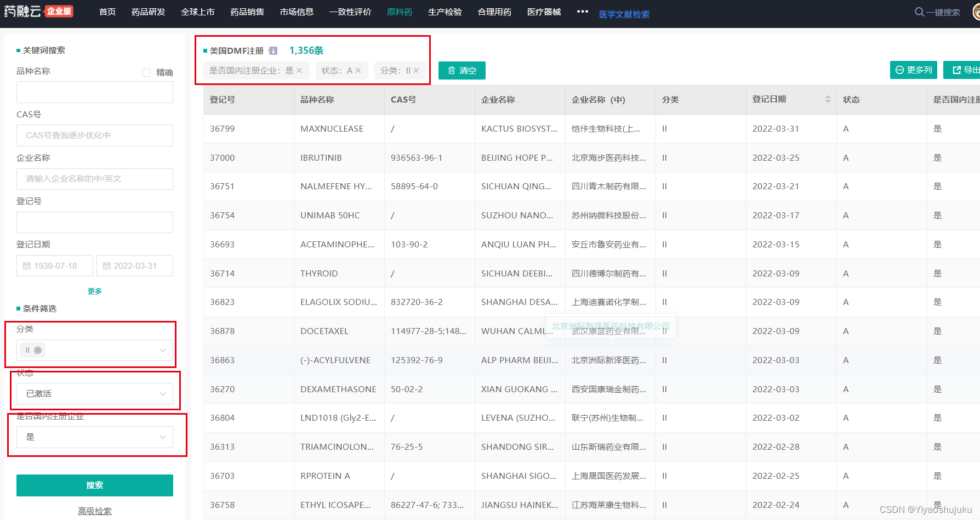Select the 原料药 menu
980x520 pixels.
[x=400, y=12]
